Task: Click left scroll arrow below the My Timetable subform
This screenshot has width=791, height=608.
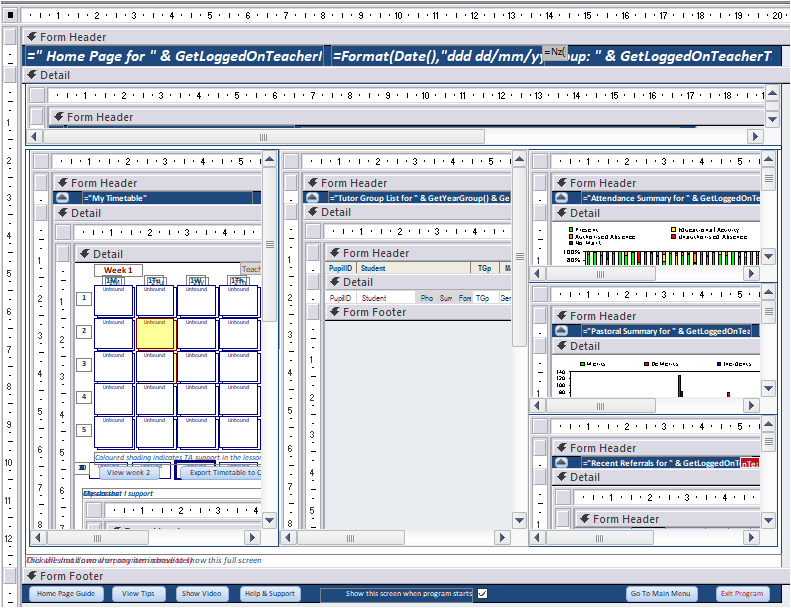Action: [x=37, y=538]
